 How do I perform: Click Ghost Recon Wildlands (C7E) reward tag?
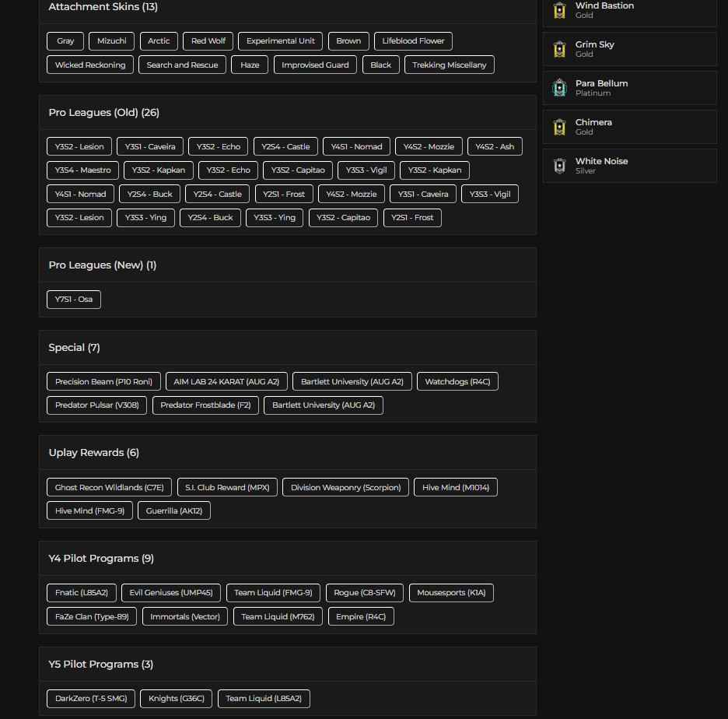(109, 488)
